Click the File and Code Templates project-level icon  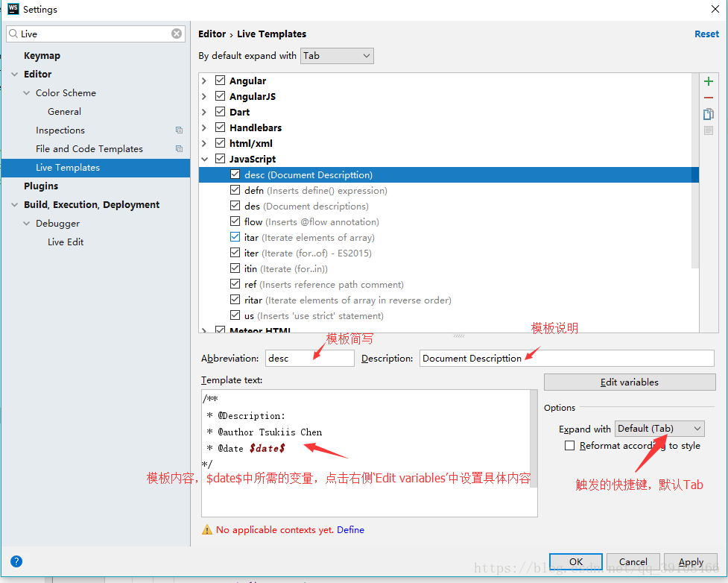(x=179, y=148)
